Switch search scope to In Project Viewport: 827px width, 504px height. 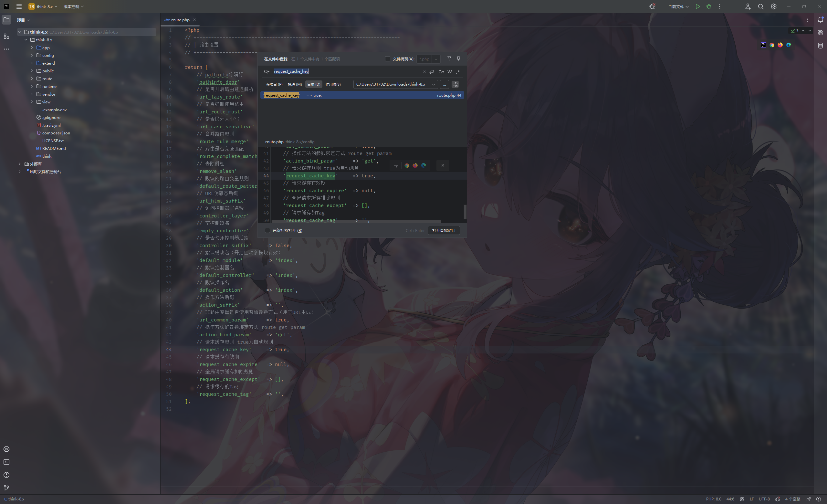274,84
